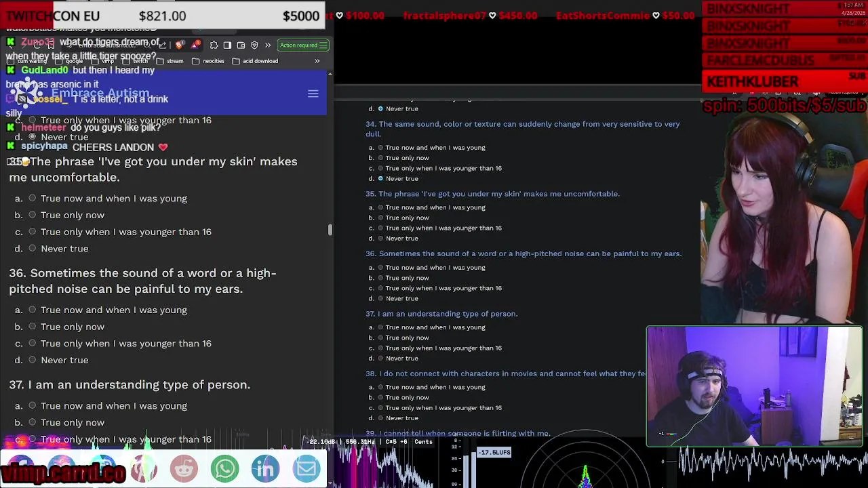This screenshot has width=868, height=488.
Task: Click question 38 text on right page
Action: (506, 373)
